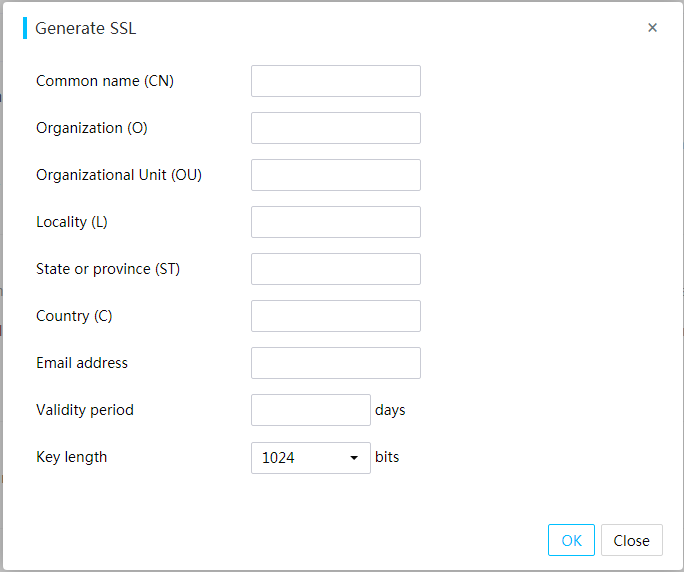This screenshot has width=684, height=572.
Task: Click into the Organization (O) text box
Action: click(x=335, y=128)
